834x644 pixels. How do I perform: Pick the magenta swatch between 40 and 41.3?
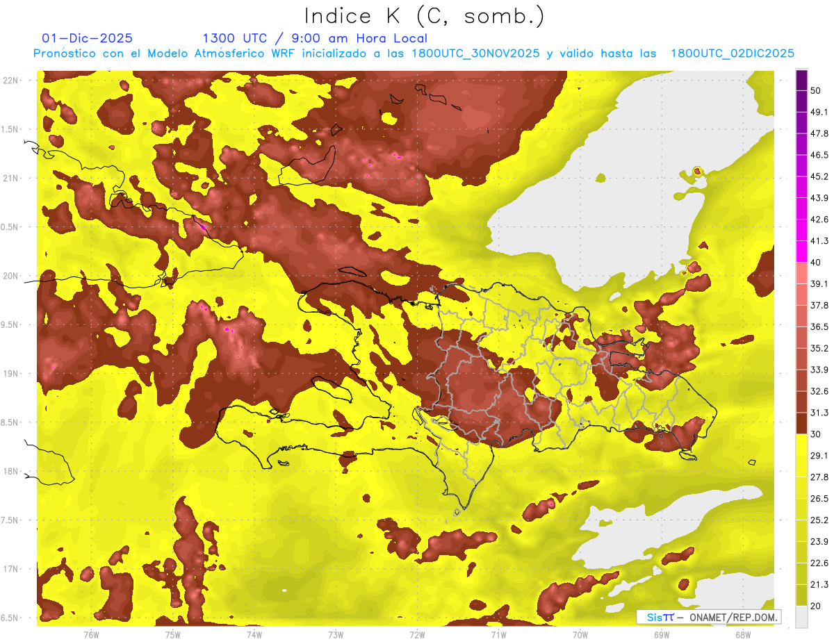click(801, 251)
